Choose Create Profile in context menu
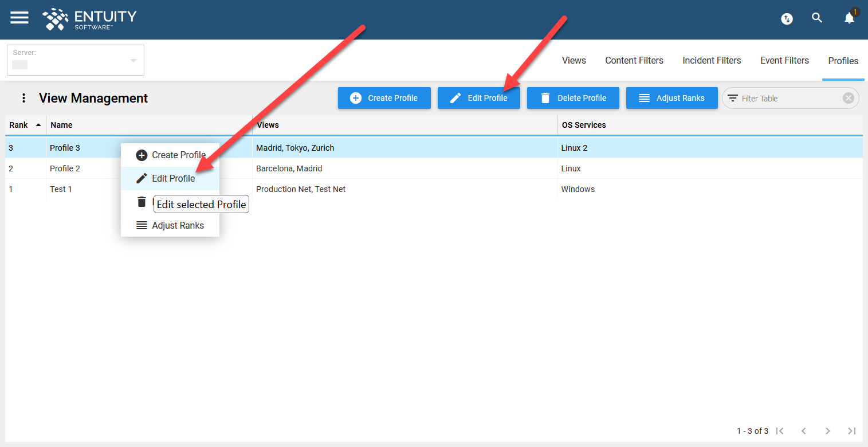 pos(170,155)
